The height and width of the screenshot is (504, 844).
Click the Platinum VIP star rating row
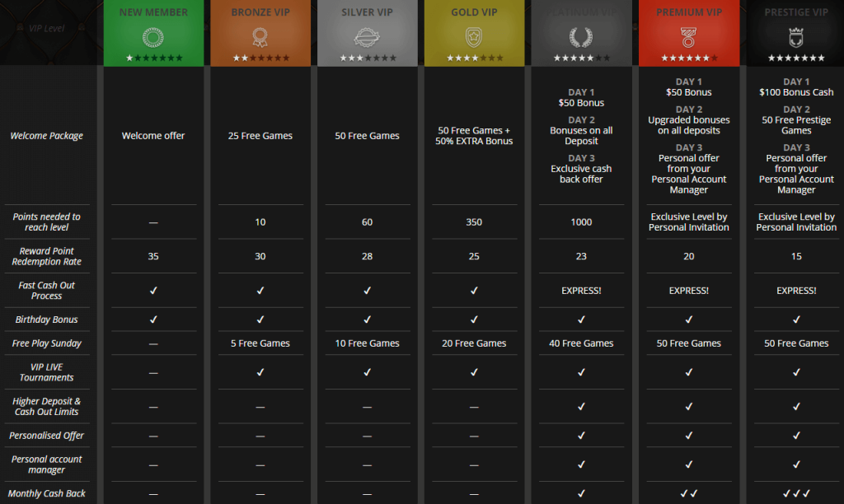[x=582, y=58]
